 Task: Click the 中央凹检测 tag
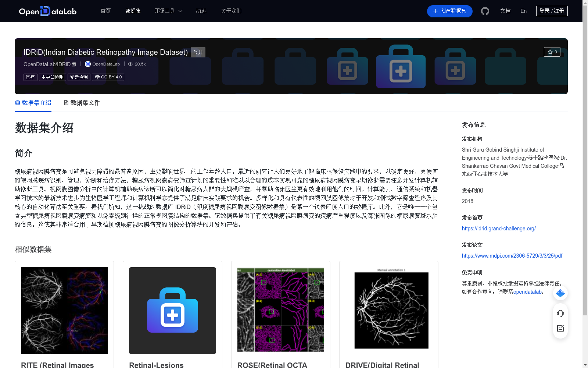coord(53,77)
